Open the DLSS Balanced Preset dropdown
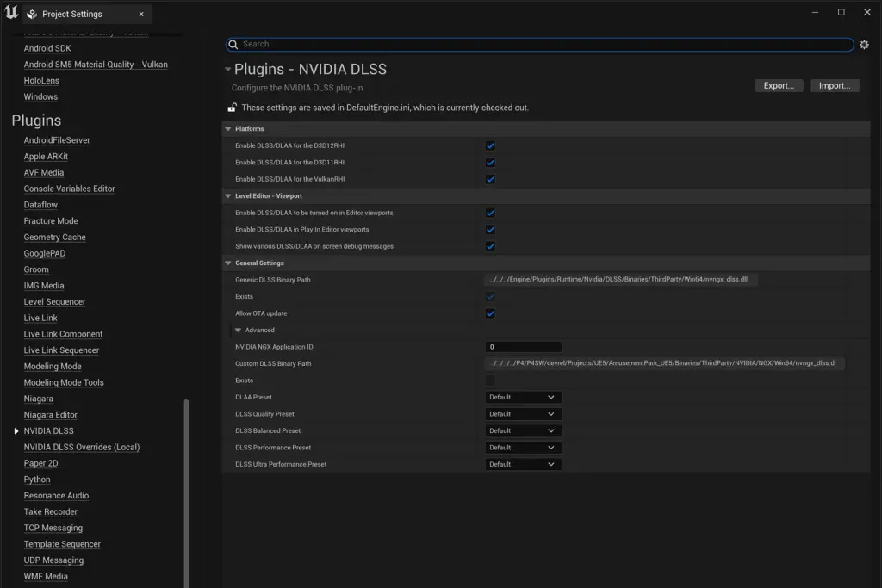 523,431
